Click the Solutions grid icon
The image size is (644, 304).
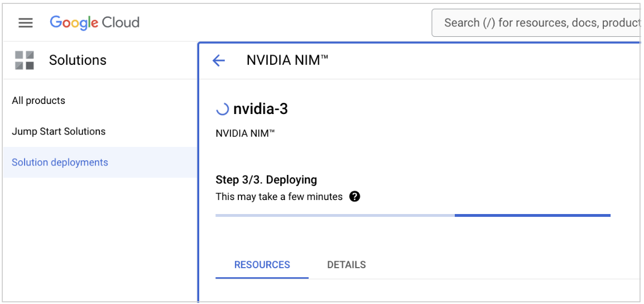click(x=24, y=60)
